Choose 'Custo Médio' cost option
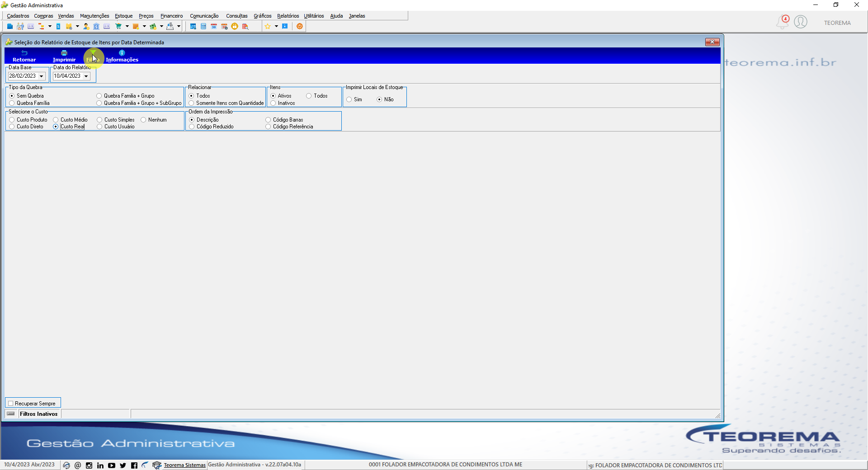Screen dimensions: 868x470 (x=70, y=120)
